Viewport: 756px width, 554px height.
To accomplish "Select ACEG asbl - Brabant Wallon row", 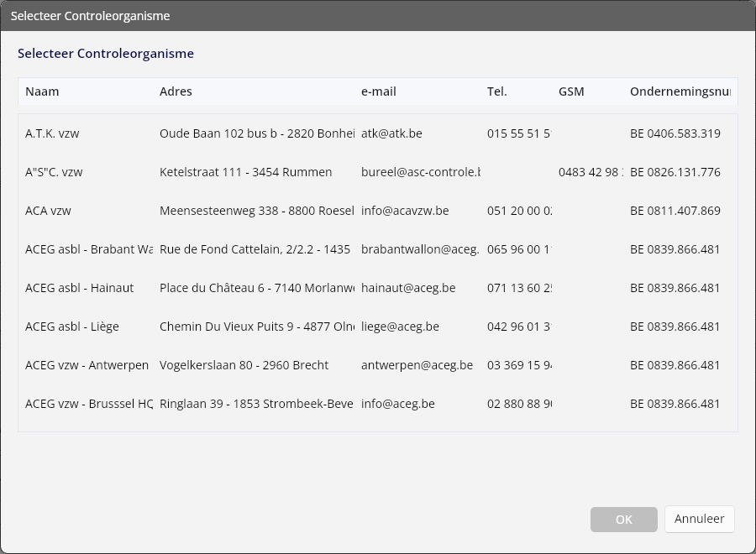I will [377, 249].
